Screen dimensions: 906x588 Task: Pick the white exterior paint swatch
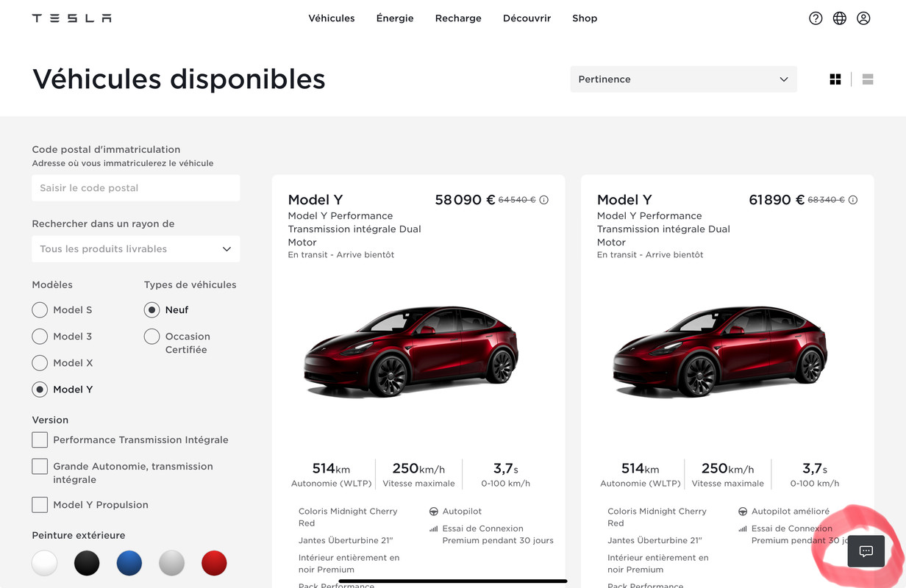click(x=44, y=563)
